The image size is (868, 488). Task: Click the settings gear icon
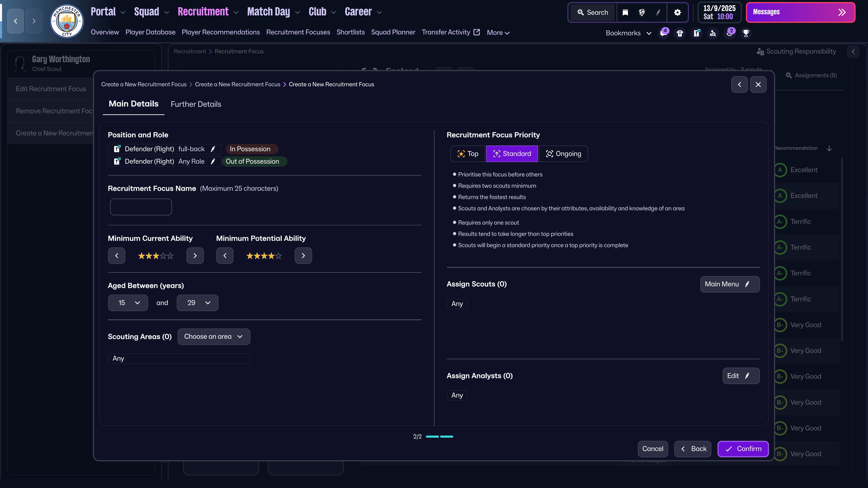(677, 12)
